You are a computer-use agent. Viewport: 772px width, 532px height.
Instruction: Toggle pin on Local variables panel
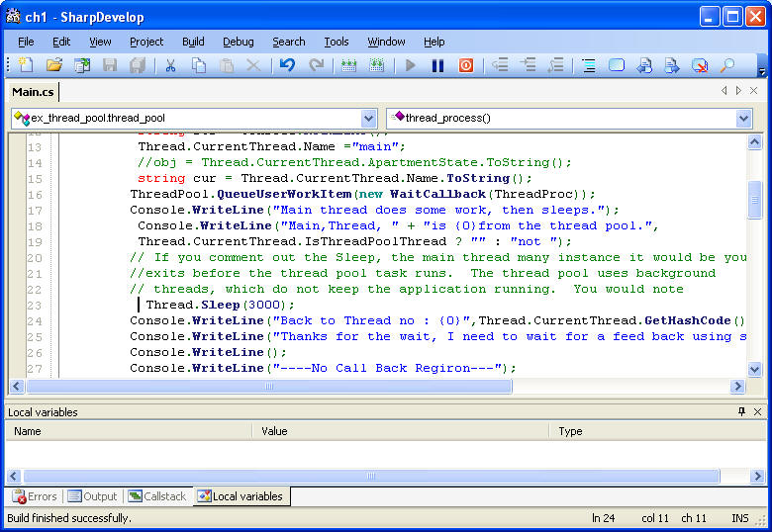tap(742, 411)
